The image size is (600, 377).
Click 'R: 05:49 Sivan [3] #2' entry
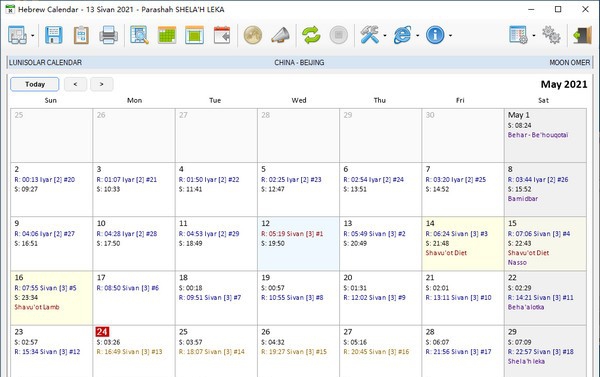tap(374, 234)
